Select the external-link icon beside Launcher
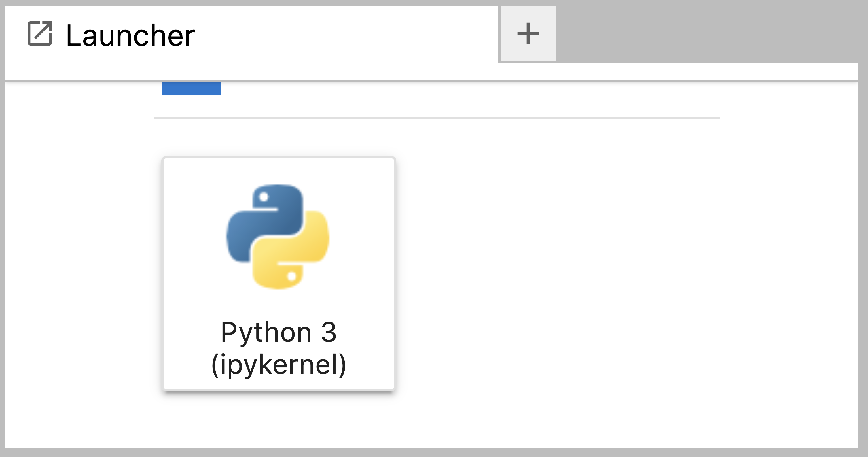Screen dimensions: 868x457 (40, 34)
